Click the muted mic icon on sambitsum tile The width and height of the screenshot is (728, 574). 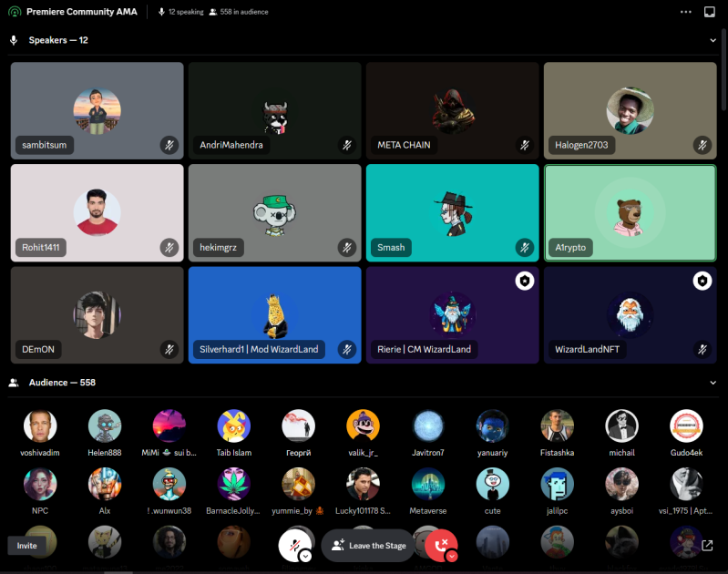coord(169,145)
